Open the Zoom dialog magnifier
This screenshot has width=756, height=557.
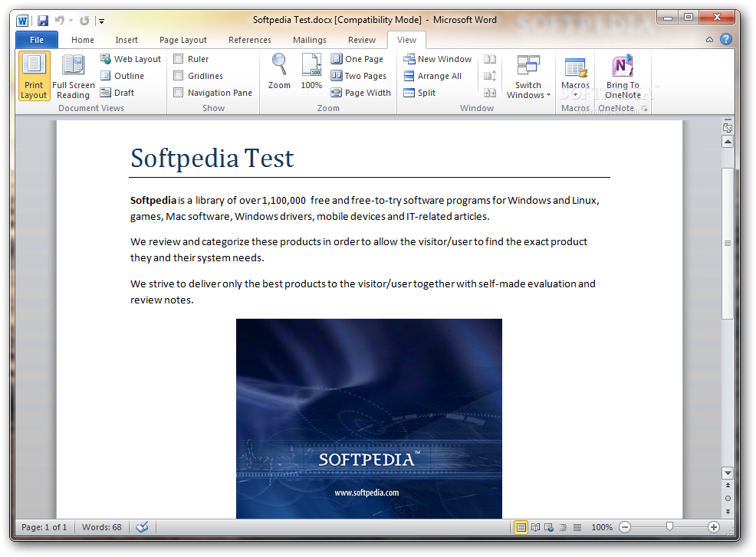point(279,71)
